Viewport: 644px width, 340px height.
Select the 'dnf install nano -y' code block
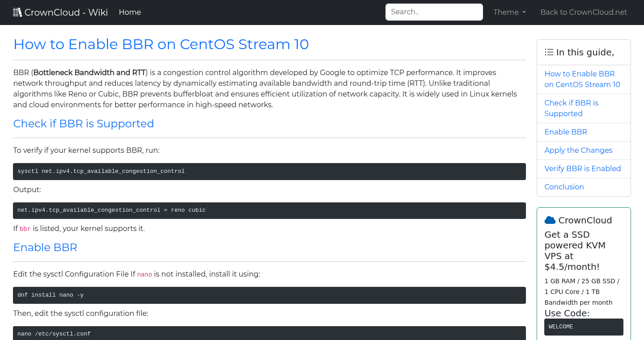[269, 295]
